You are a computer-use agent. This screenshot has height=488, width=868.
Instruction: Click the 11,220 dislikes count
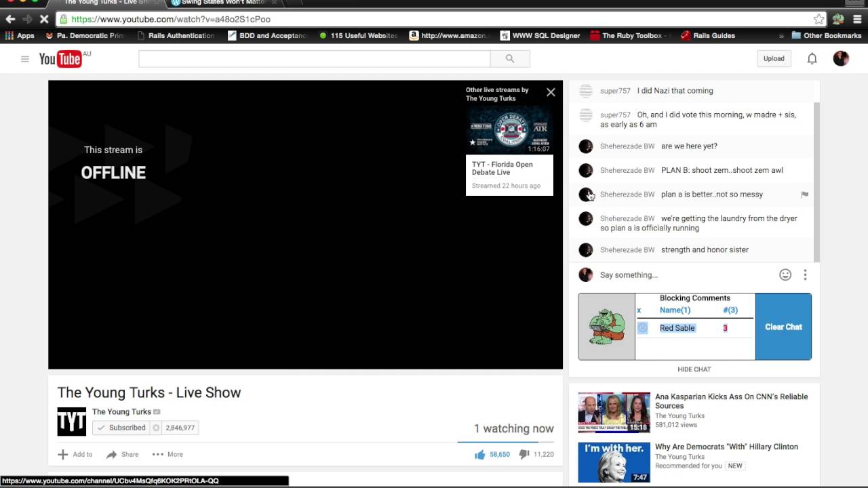tap(544, 454)
